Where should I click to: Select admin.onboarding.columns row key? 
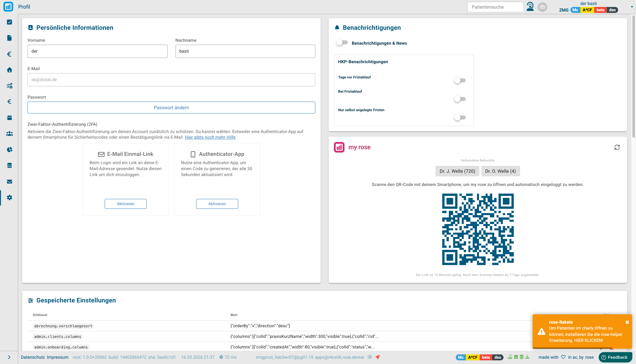pyautogui.click(x=61, y=347)
